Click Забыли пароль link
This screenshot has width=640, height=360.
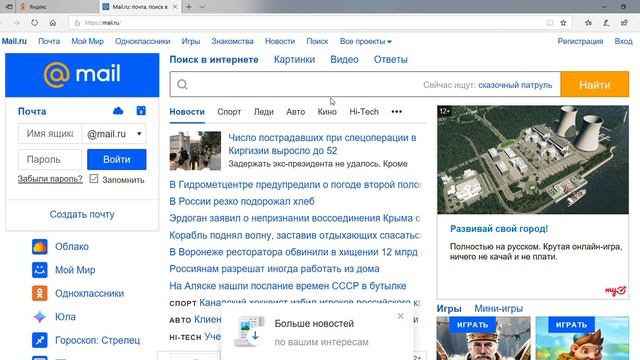50,179
